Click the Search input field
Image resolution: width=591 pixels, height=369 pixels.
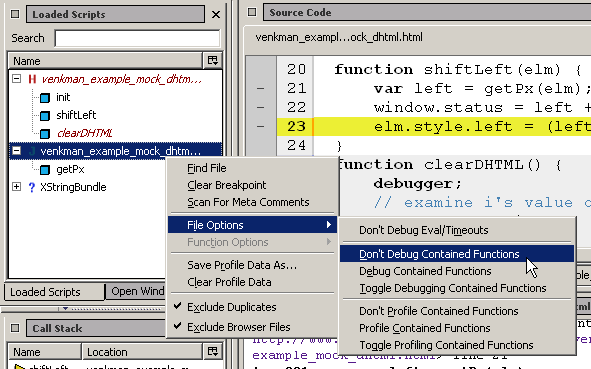[137, 38]
